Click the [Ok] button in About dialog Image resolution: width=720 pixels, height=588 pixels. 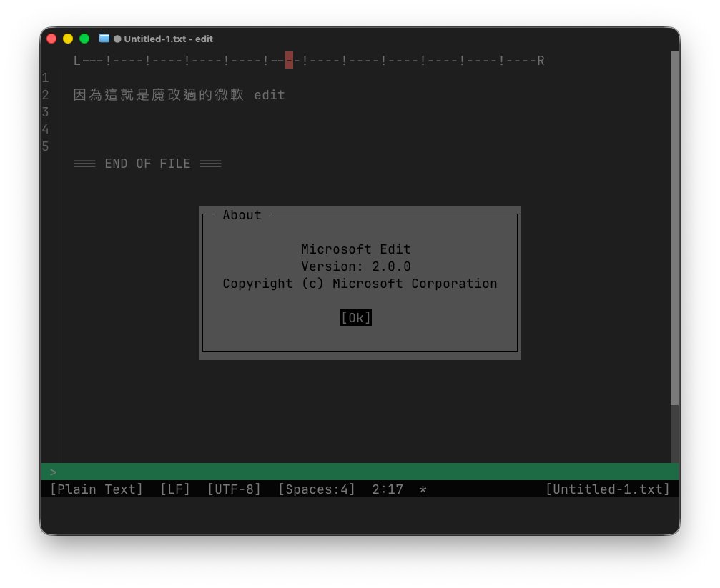[x=356, y=318]
